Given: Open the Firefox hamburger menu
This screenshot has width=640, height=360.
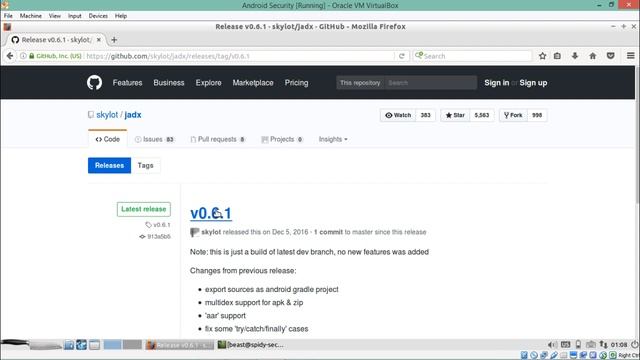Looking at the screenshot, I should coord(631,56).
